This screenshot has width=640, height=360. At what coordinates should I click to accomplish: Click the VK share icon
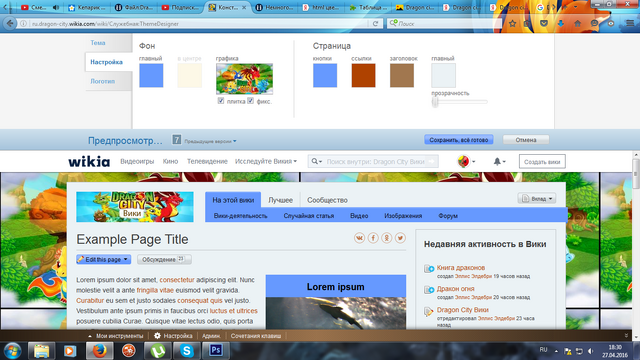pos(359,238)
